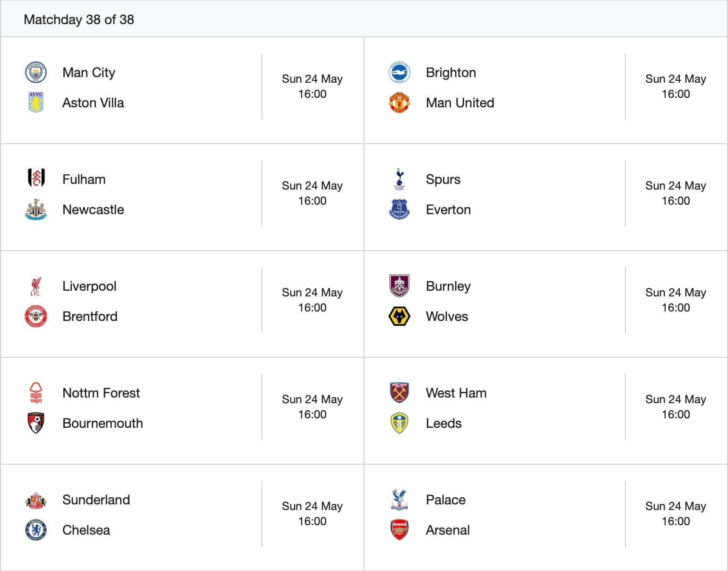The image size is (728, 571).
Task: Click the Man United club crest
Action: [x=399, y=103]
